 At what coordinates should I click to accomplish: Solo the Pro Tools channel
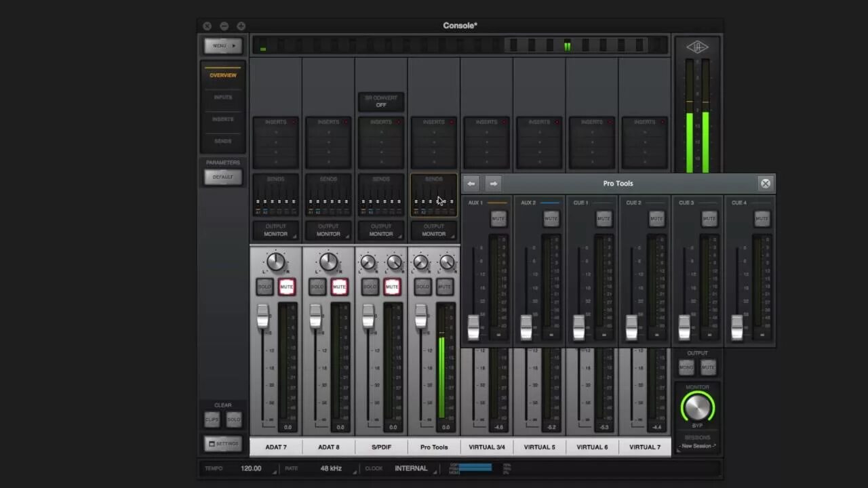coord(422,287)
